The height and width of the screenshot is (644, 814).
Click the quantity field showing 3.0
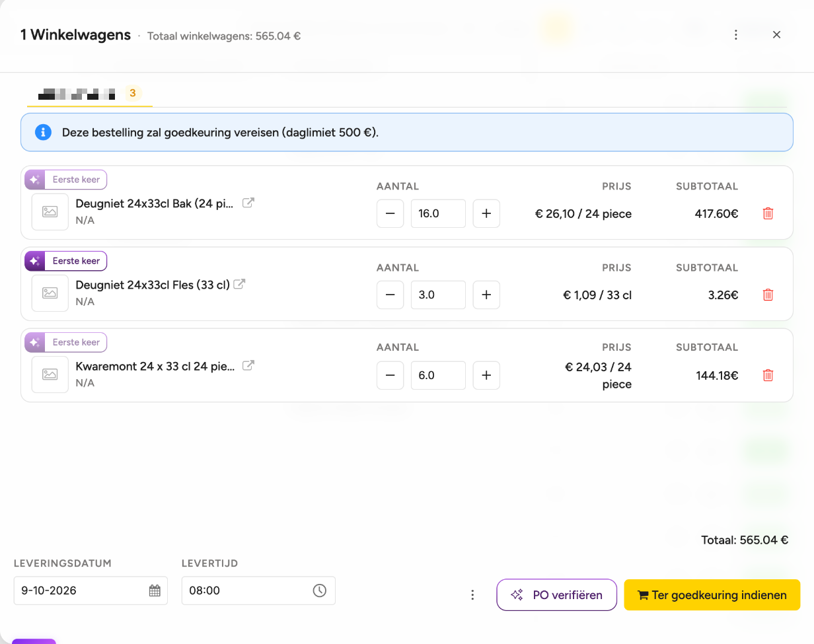(x=438, y=295)
